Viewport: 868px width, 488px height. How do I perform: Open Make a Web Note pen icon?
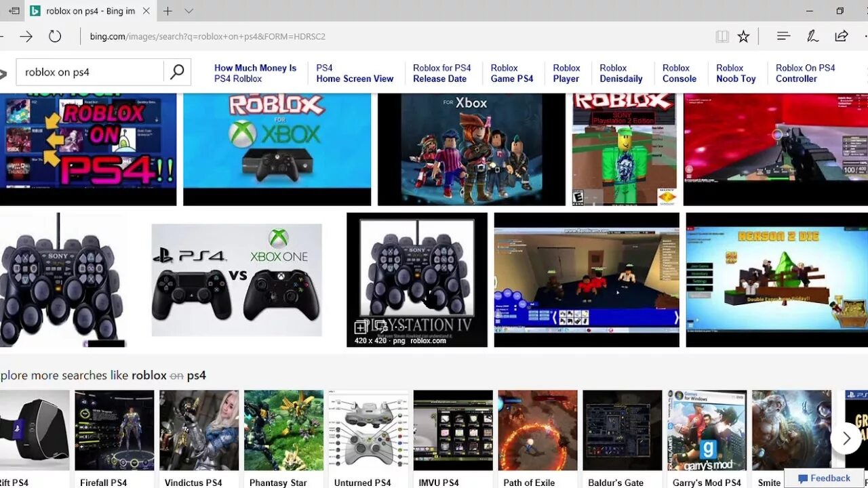(812, 37)
